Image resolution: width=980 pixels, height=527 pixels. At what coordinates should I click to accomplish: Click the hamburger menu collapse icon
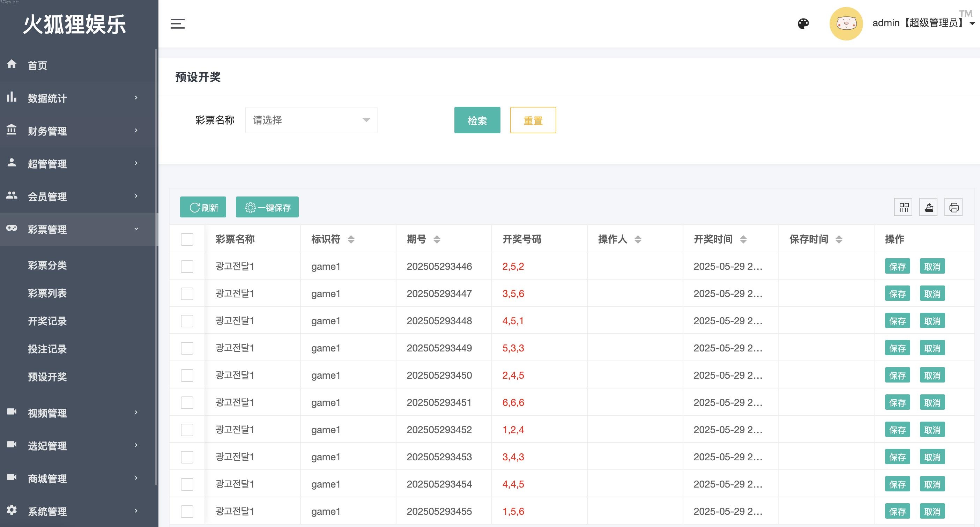(177, 24)
